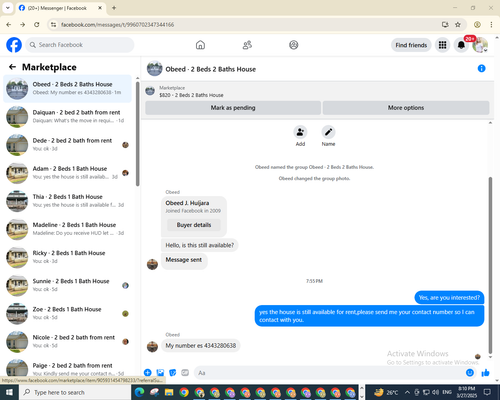Screen dimensions: 500x400
Task: Open the notifications bell
Action: pyautogui.click(x=461, y=45)
